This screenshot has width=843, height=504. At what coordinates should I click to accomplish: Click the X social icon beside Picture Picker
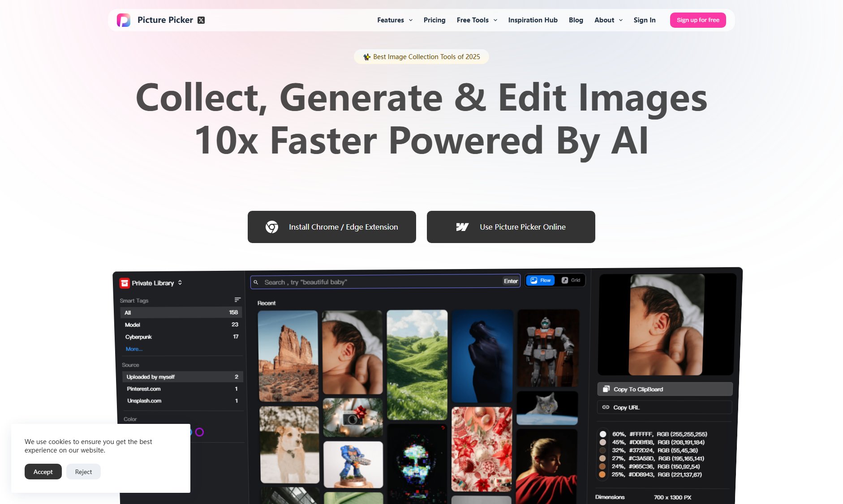click(202, 20)
